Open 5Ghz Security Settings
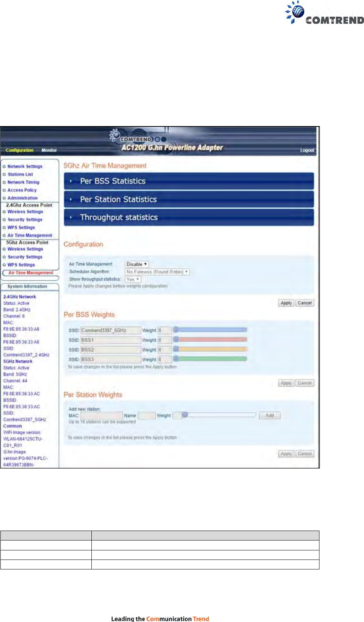This screenshot has width=364, height=622. point(25,257)
